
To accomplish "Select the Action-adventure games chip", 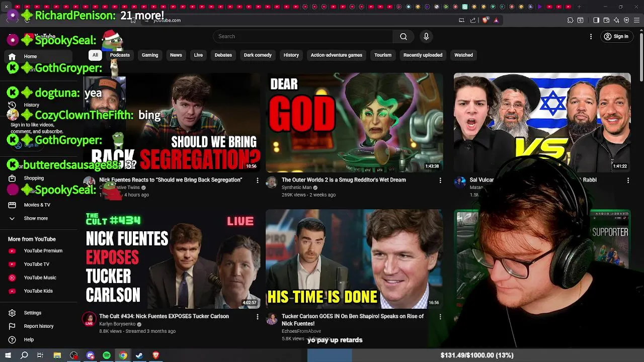I will (x=336, y=55).
